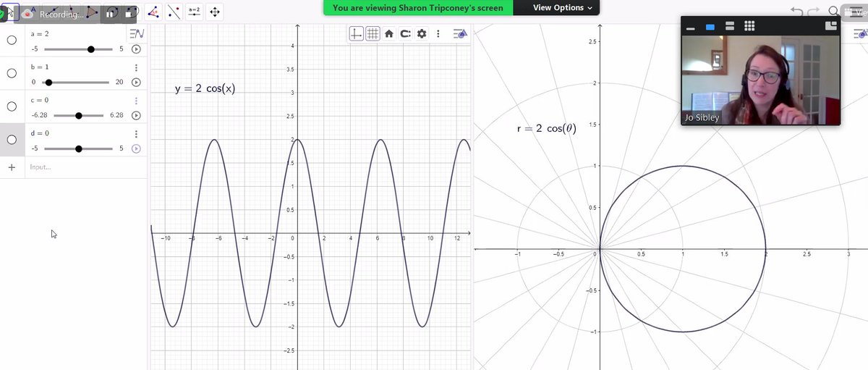
Task: Play animation for slider c
Action: click(x=136, y=115)
